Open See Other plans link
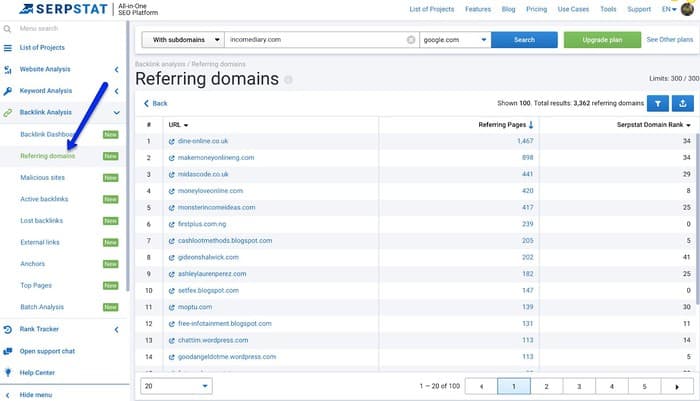 [x=670, y=39]
